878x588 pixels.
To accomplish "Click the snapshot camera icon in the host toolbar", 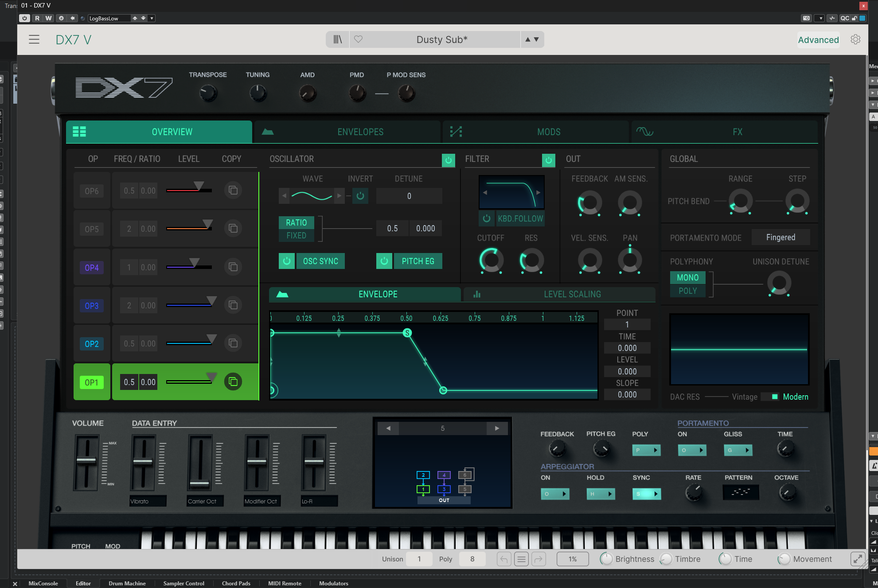I will click(x=806, y=18).
